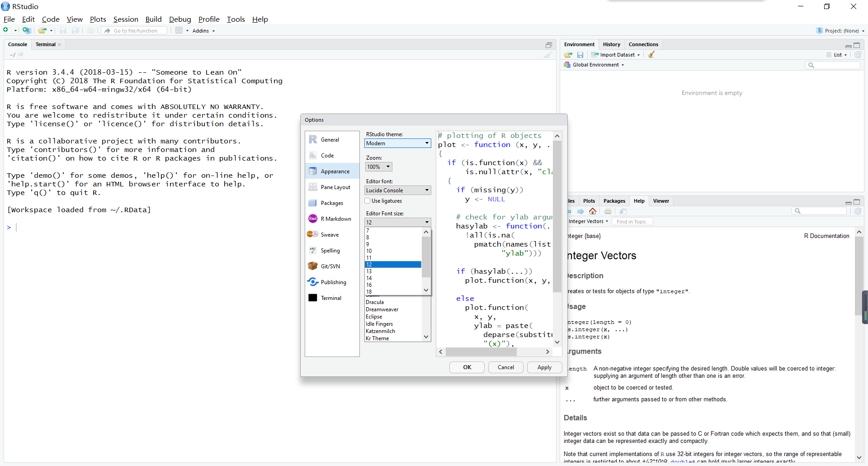The image size is (868, 466).
Task: Open the Project (None) dropdown
Action: click(840, 31)
